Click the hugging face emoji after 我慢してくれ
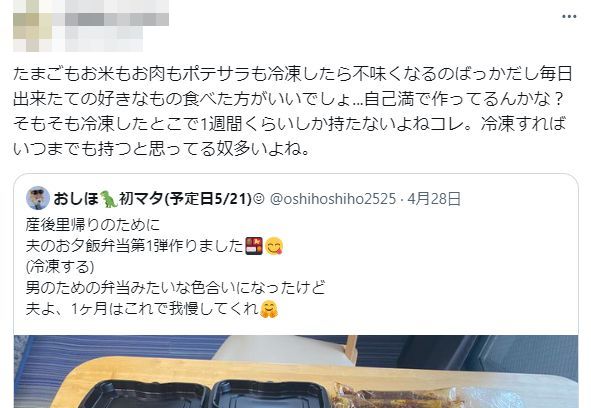 pyautogui.click(x=269, y=309)
